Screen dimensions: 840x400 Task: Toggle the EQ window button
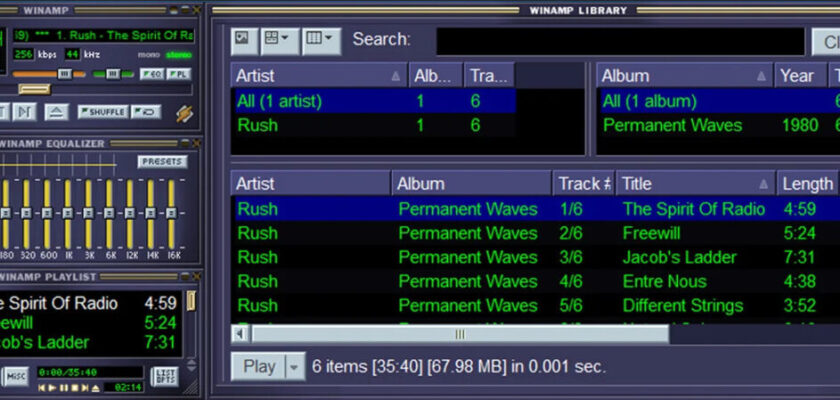(x=152, y=74)
